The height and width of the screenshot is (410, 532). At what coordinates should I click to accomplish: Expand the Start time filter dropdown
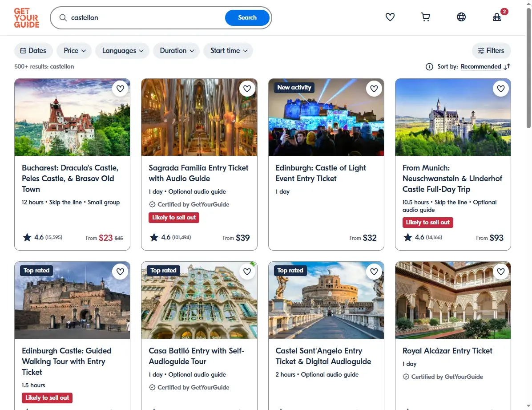coord(228,51)
